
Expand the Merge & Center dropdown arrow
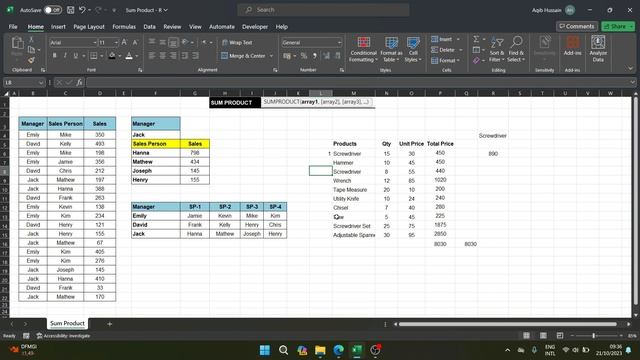coord(271,56)
